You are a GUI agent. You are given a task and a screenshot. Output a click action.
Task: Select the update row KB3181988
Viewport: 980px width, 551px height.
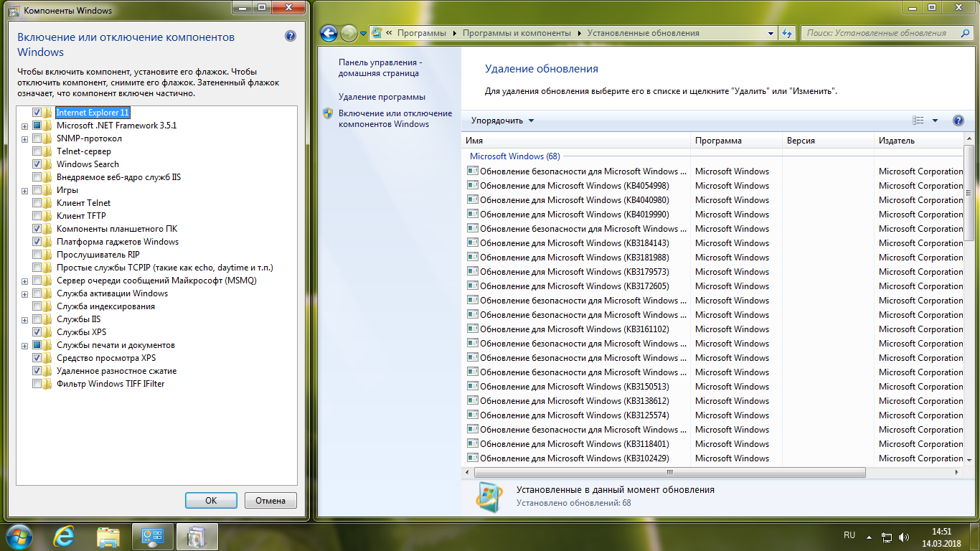click(x=714, y=258)
